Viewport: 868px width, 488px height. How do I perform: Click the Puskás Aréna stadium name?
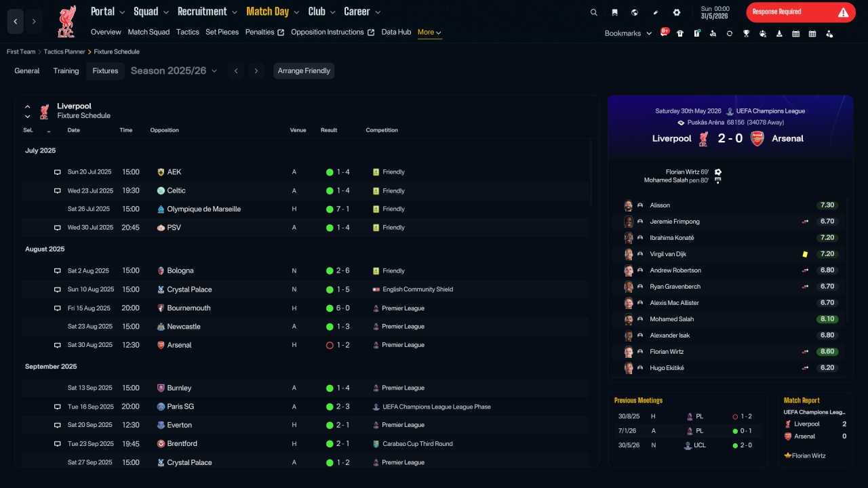coord(705,123)
